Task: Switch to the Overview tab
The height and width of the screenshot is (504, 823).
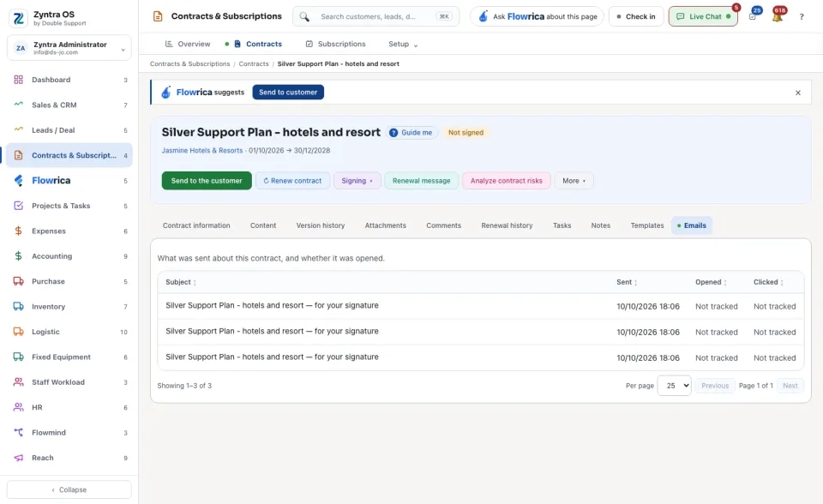Action: coord(188,44)
